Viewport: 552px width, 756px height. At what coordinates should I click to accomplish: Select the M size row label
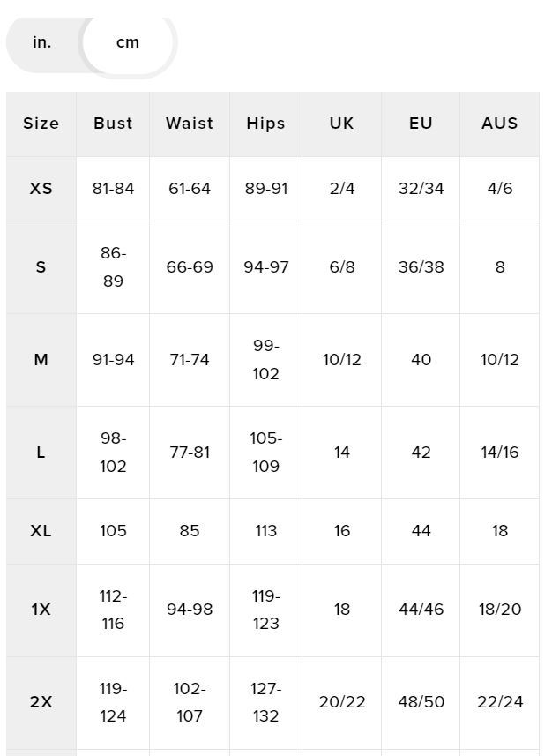pos(41,360)
